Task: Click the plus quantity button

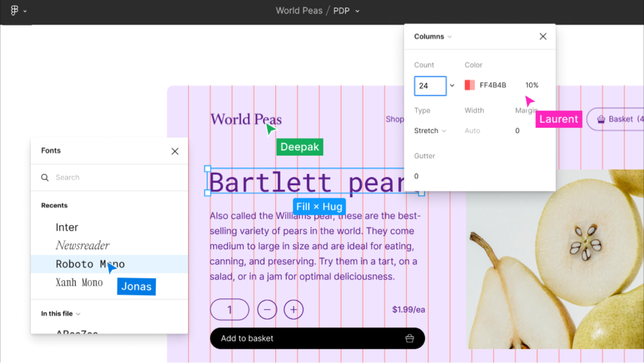Action: [294, 310]
